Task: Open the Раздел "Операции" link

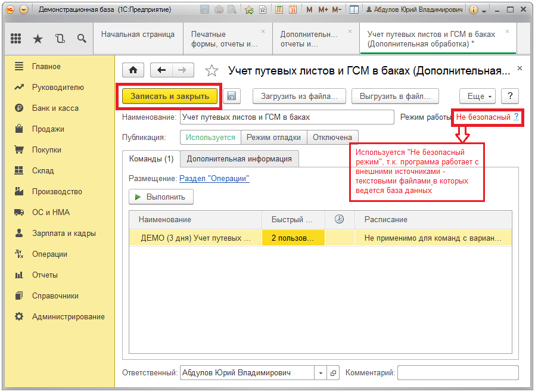Action: [214, 178]
